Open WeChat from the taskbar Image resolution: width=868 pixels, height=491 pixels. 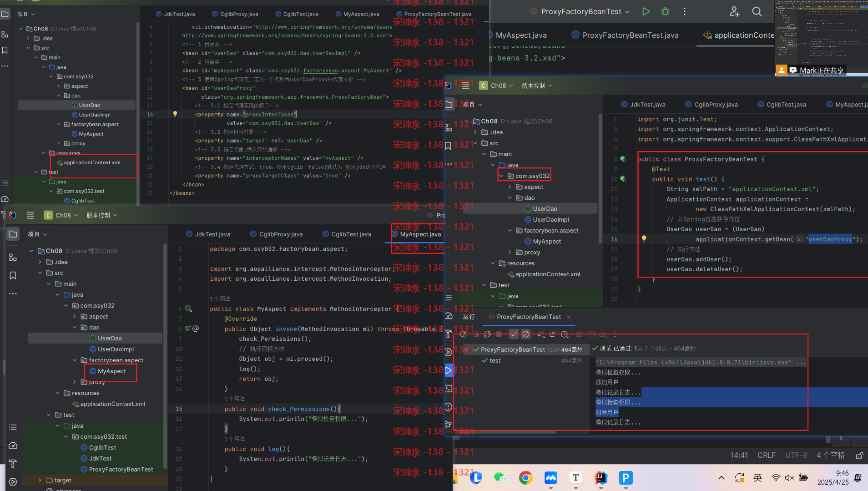click(x=500, y=478)
